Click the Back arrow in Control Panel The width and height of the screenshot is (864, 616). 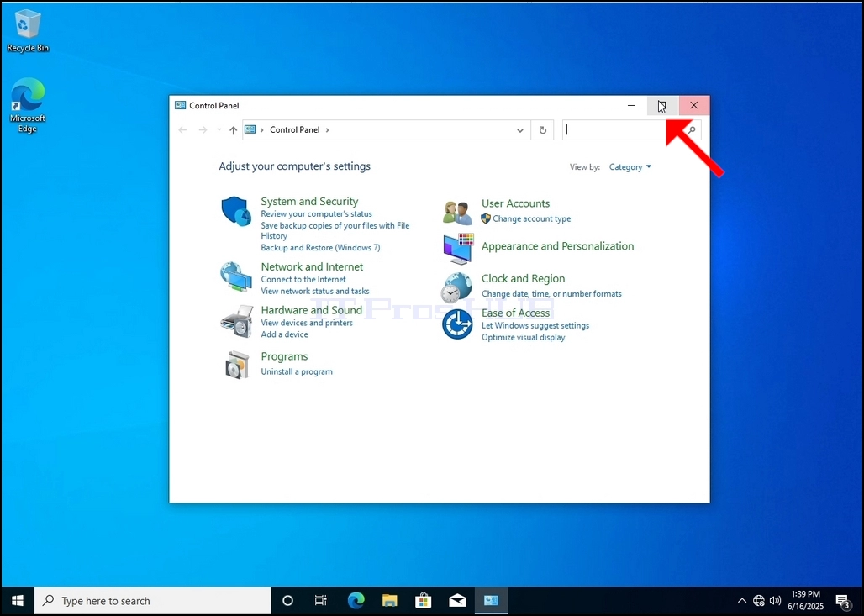click(x=182, y=130)
